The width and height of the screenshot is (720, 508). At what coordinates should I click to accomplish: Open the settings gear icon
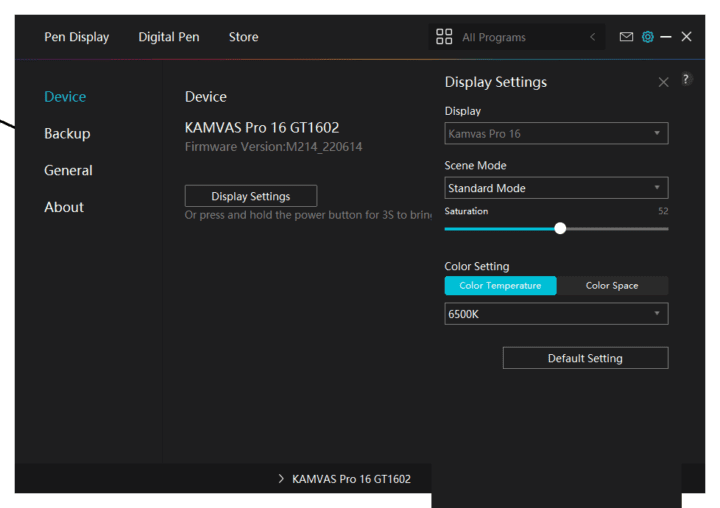647,37
